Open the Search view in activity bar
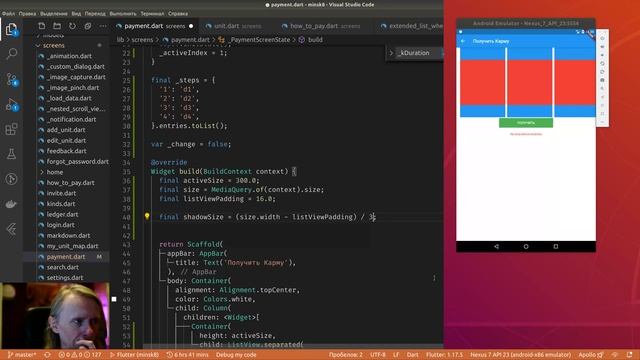 click(11, 53)
